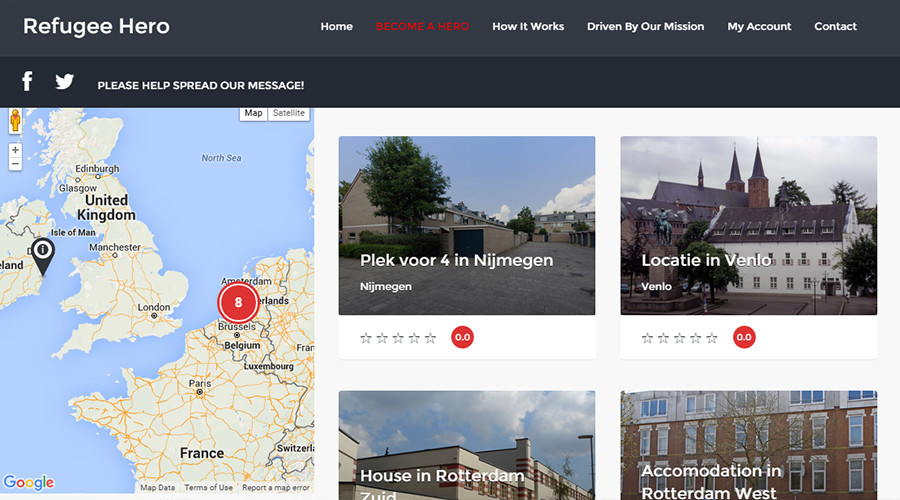
Task: Click the Glasgow label on the map
Action: coord(77,188)
